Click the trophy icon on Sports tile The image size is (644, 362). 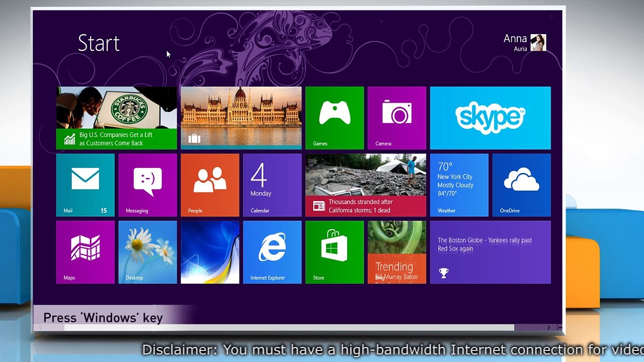[x=443, y=273]
